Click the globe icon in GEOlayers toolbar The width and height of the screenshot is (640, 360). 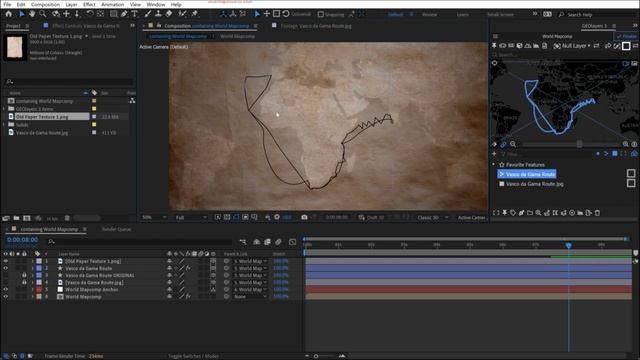click(519, 46)
